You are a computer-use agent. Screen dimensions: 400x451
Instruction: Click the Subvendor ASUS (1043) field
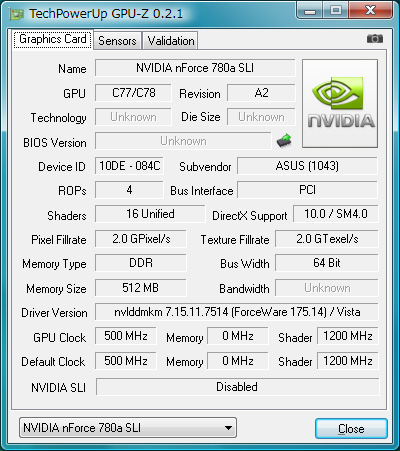click(307, 166)
